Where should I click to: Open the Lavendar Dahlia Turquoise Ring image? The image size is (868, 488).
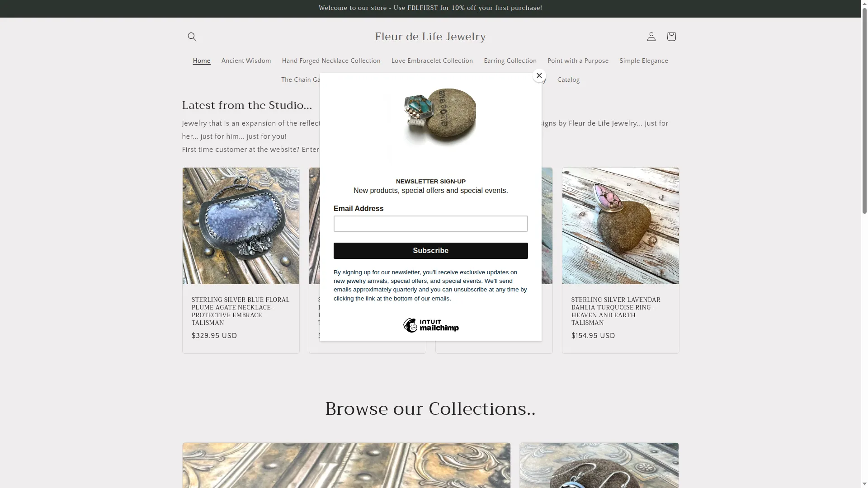[x=620, y=226]
